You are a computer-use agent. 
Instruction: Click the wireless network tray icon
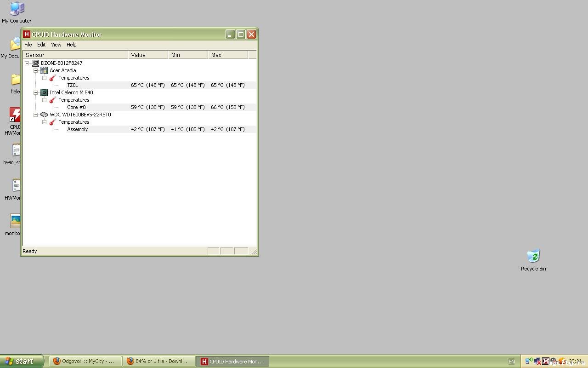click(x=529, y=361)
